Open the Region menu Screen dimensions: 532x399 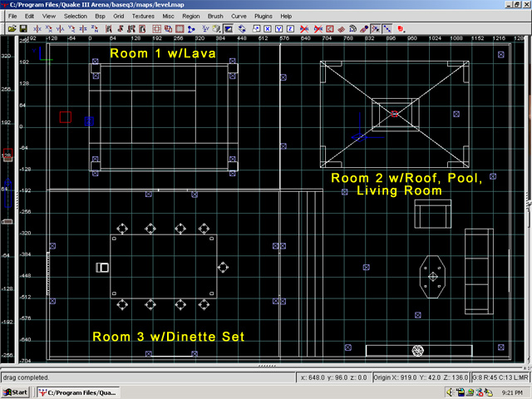(x=191, y=16)
